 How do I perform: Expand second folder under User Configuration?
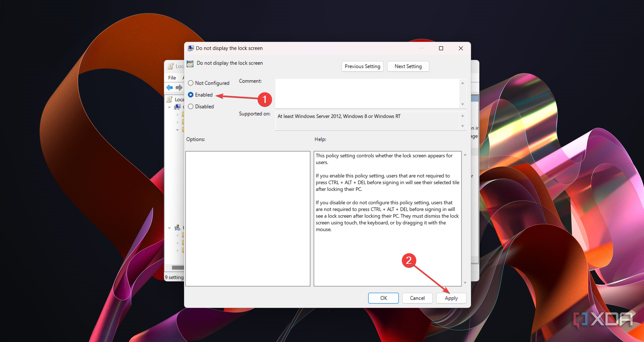(177, 243)
